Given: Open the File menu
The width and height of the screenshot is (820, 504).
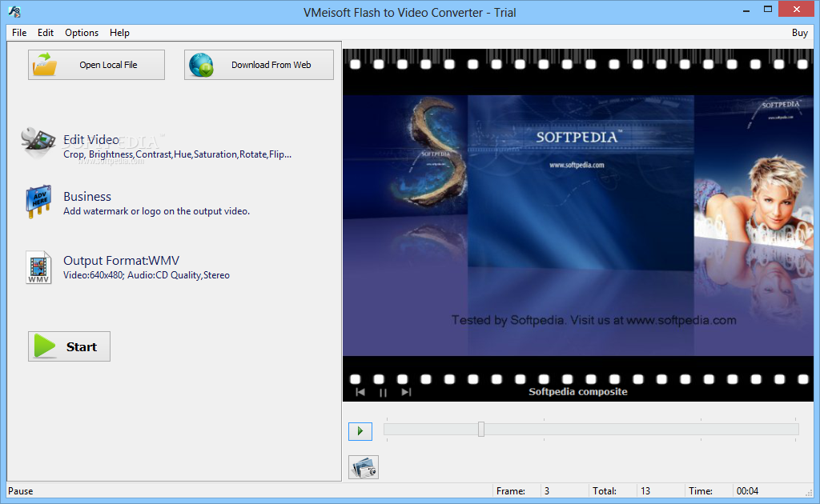Looking at the screenshot, I should (x=19, y=32).
